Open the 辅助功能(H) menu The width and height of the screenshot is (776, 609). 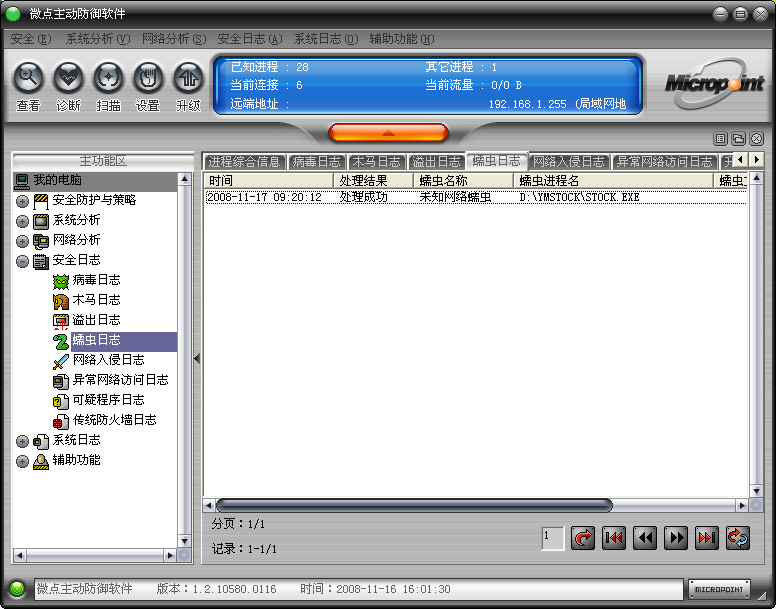pos(402,39)
